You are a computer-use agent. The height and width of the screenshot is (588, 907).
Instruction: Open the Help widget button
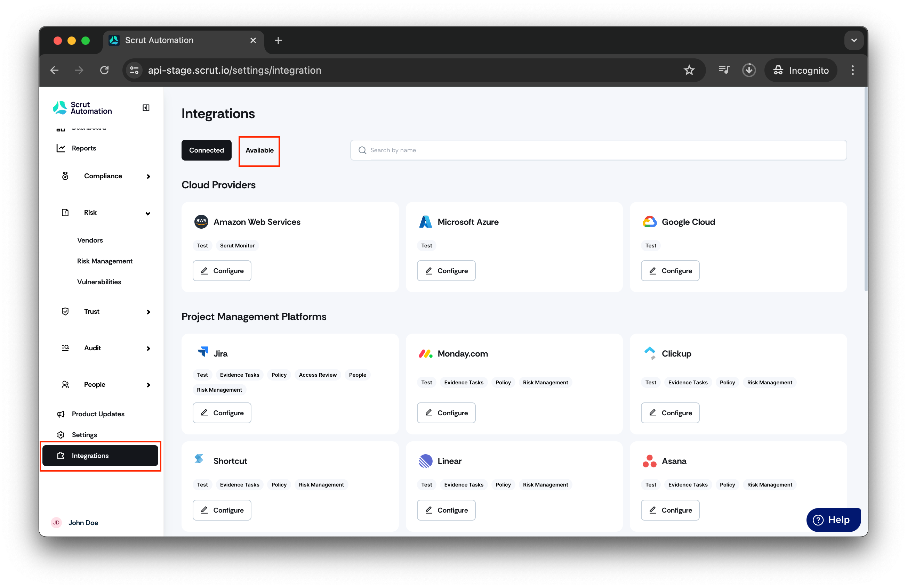coord(833,520)
